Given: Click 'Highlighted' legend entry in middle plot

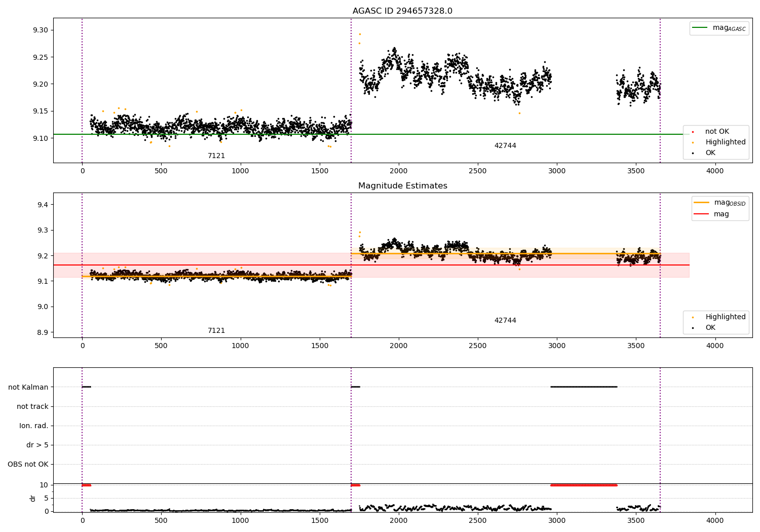Looking at the screenshot, I should [x=719, y=317].
